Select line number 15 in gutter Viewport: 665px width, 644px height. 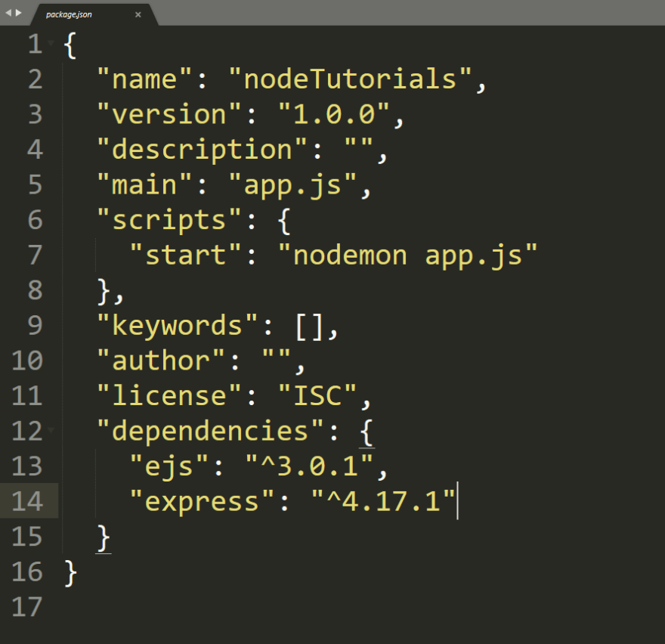(x=27, y=537)
